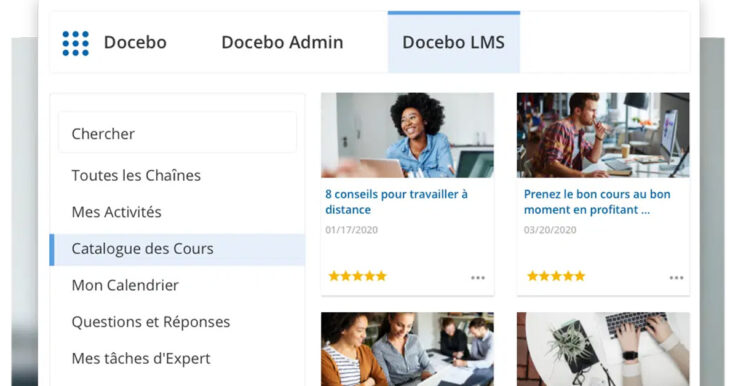Click star rating on '8 conseils' card
The height and width of the screenshot is (386, 738).
click(357, 276)
